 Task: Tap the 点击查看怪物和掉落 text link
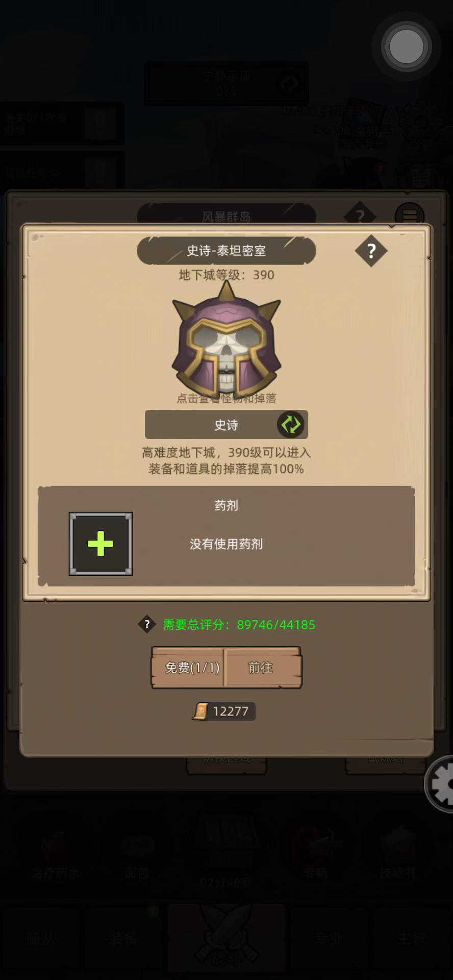coord(226,398)
